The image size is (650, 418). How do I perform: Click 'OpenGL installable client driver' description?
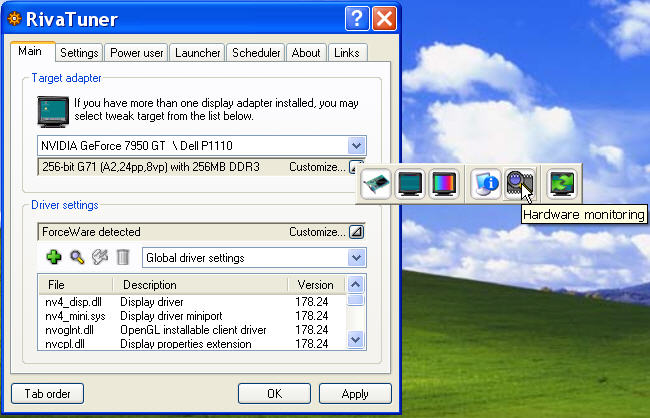click(x=193, y=330)
